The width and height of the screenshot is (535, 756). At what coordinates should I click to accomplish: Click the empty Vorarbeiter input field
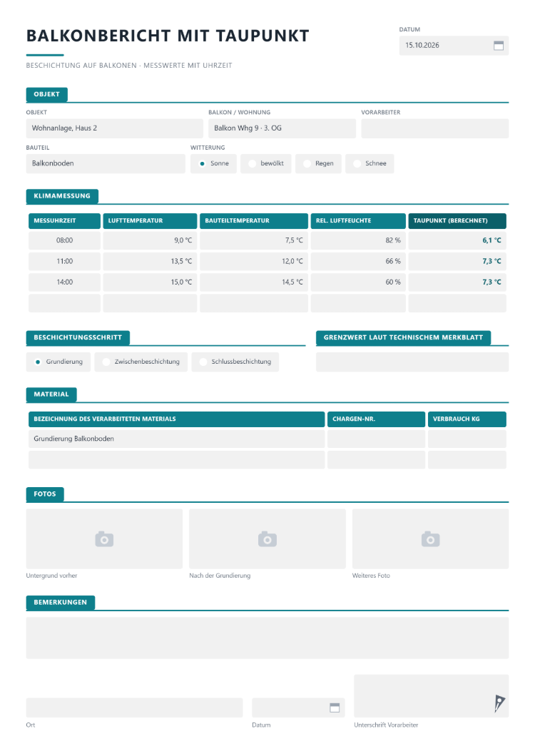(434, 128)
